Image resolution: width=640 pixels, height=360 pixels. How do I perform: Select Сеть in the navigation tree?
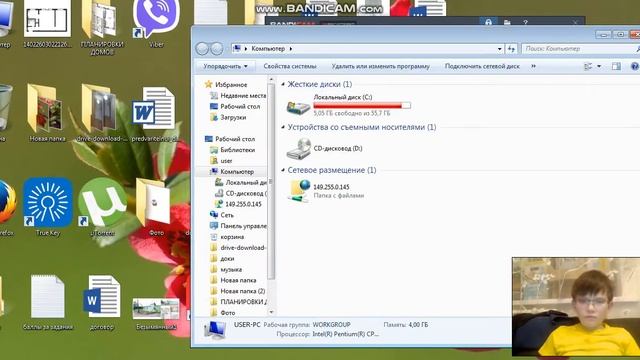tap(227, 215)
